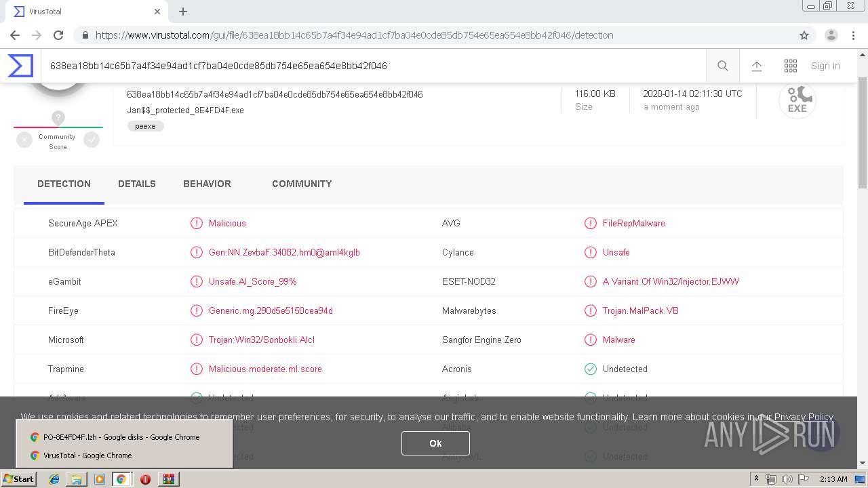Image resolution: width=868 pixels, height=488 pixels.
Task: Vote negative on community score X icon
Action: pyautogui.click(x=24, y=140)
